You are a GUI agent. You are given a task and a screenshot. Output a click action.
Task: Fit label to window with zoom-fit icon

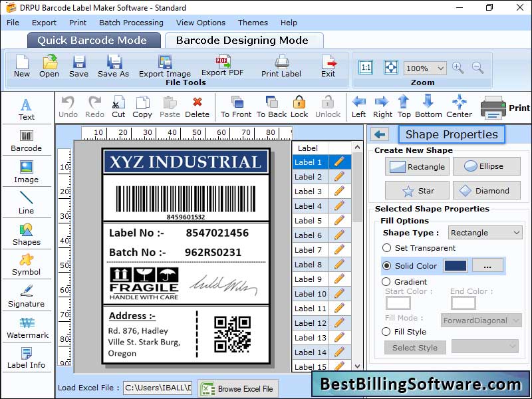pos(390,67)
